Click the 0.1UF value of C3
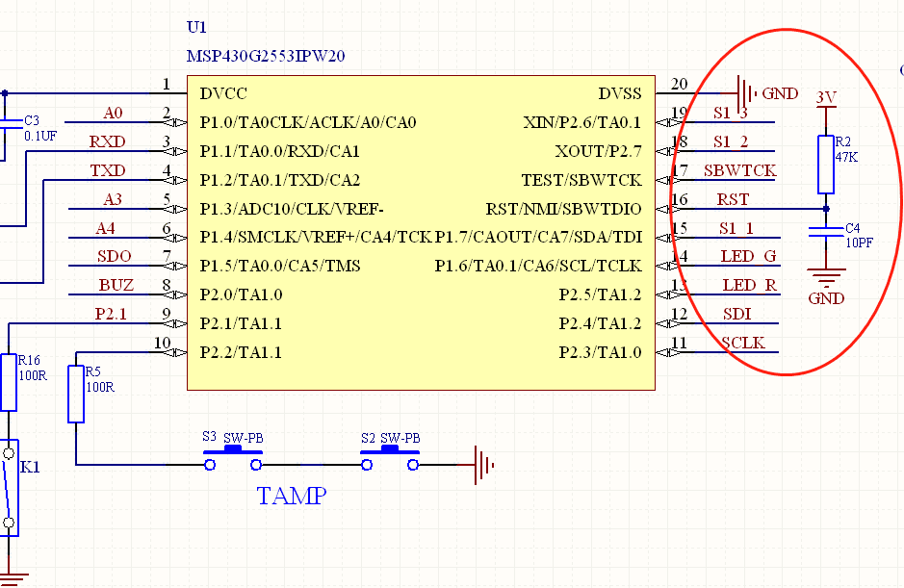 40,136
